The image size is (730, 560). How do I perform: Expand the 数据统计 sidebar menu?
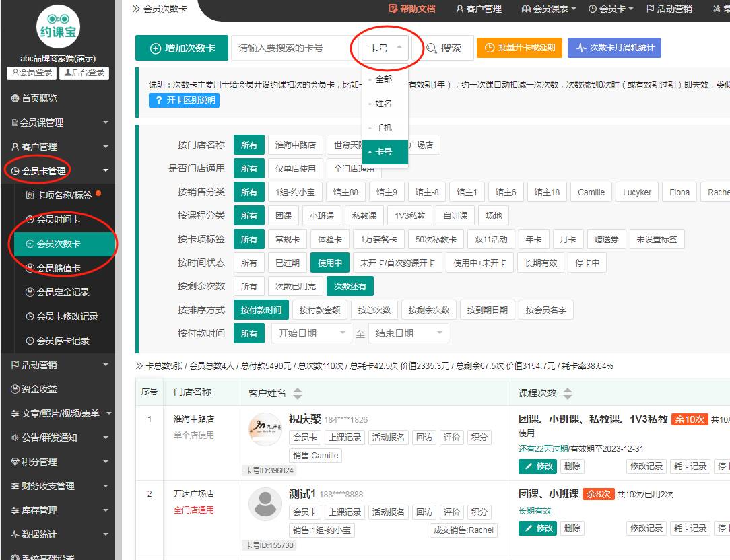tap(58, 534)
